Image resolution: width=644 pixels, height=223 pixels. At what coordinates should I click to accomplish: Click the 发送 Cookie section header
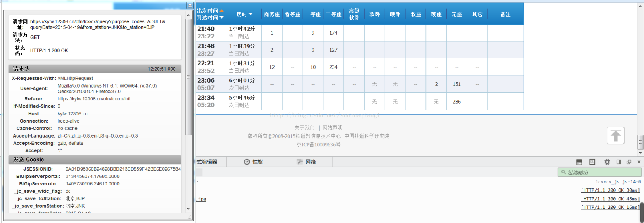point(95,160)
